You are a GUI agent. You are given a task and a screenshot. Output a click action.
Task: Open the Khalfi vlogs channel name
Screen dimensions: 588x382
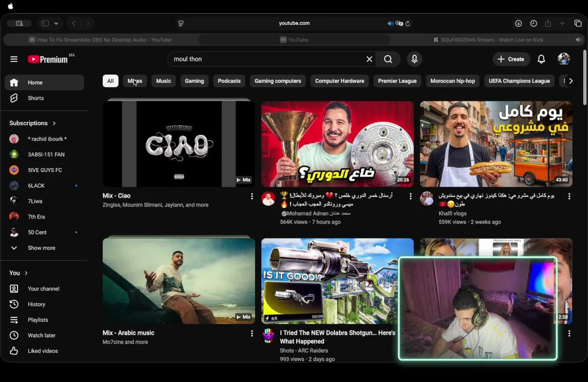[x=453, y=213]
